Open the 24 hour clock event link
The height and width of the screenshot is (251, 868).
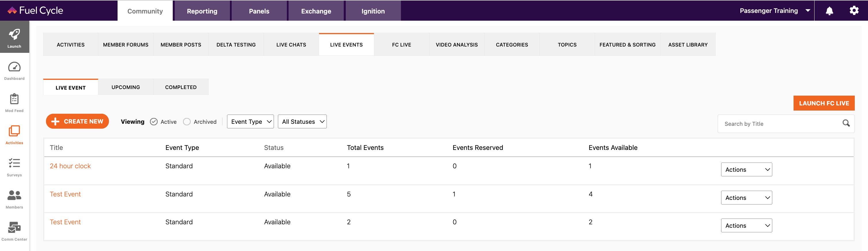click(70, 166)
